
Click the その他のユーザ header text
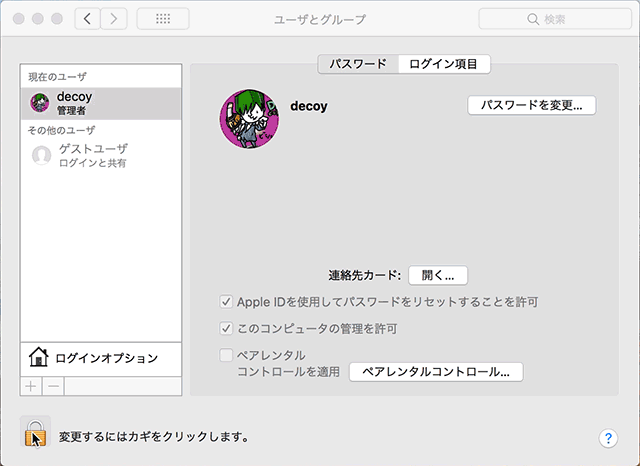(61, 130)
